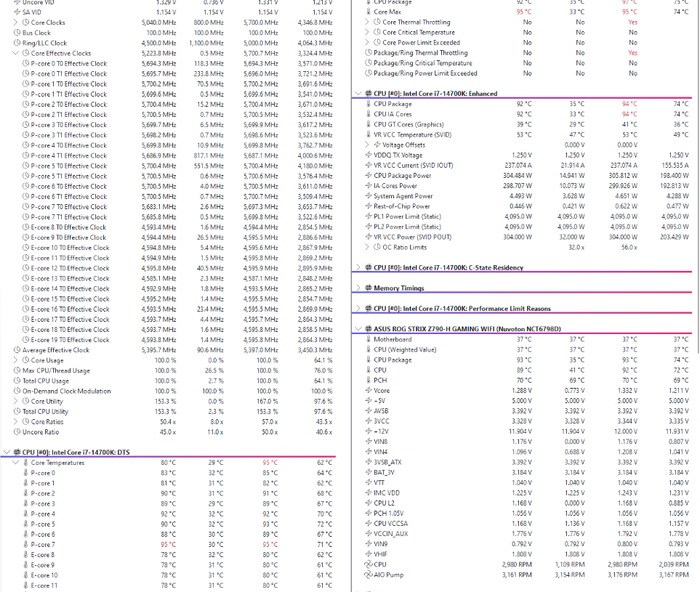
Task: Select the clock icon next to Average Effective Clock
Action: click(x=17, y=350)
